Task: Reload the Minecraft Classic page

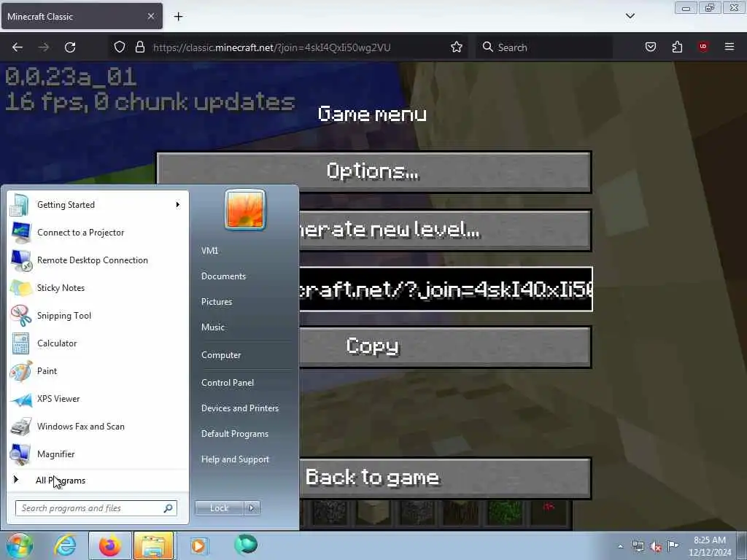Action: click(x=70, y=47)
